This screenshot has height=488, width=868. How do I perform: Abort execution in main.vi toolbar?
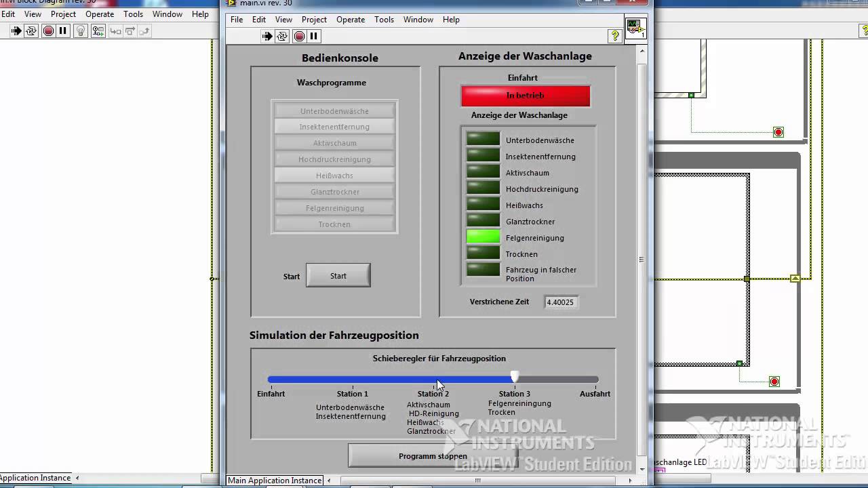(x=299, y=36)
